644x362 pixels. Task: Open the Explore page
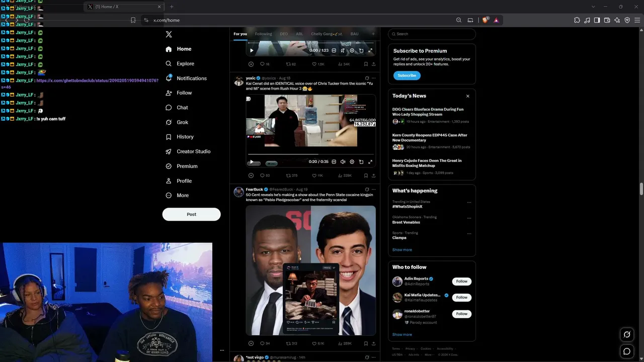coord(180,64)
